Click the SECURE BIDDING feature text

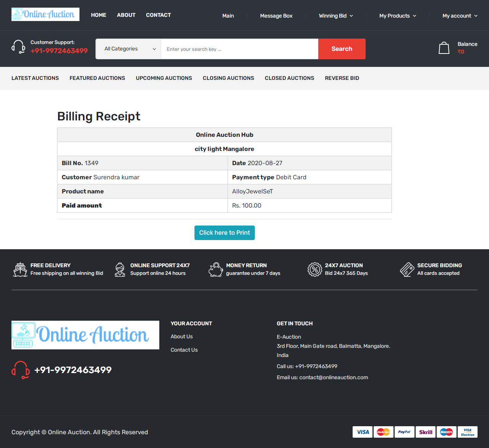pos(440,265)
